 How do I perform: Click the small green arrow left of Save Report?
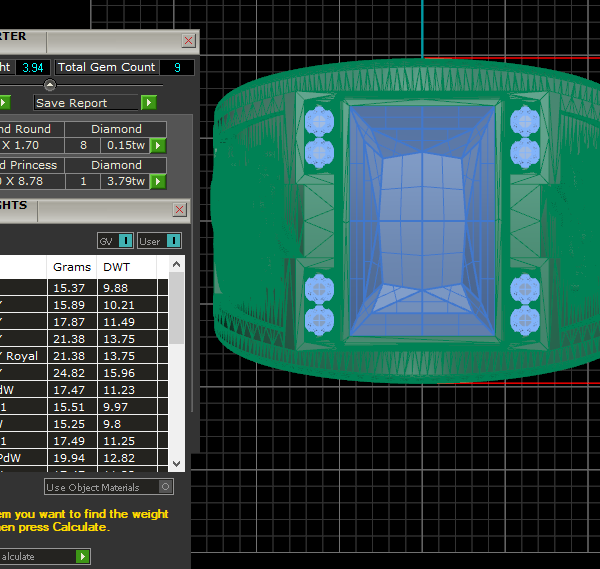[x=3, y=102]
